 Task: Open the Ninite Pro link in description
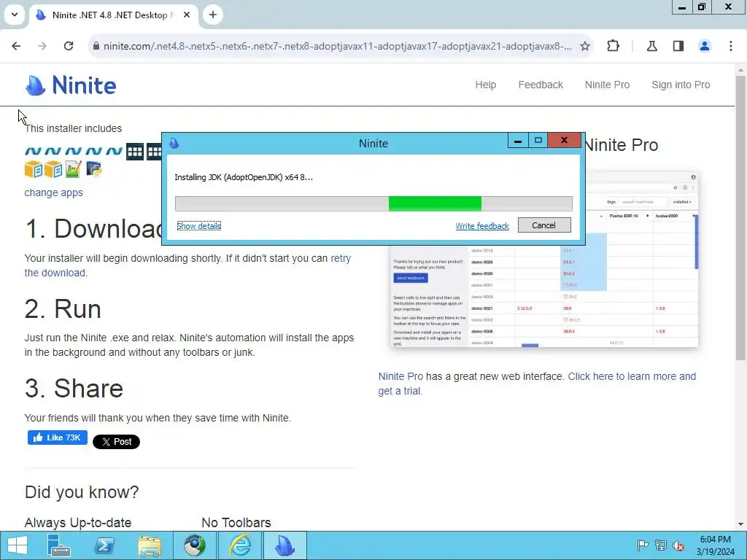tap(400, 377)
